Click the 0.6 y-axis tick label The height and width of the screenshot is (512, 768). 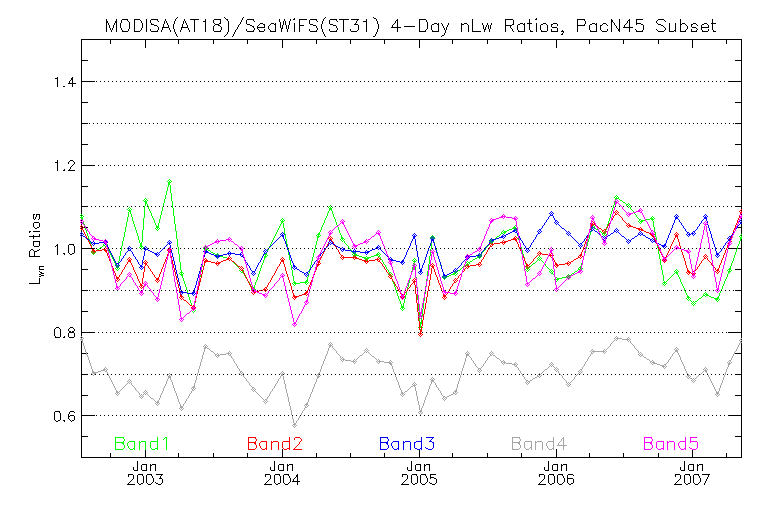(65, 416)
